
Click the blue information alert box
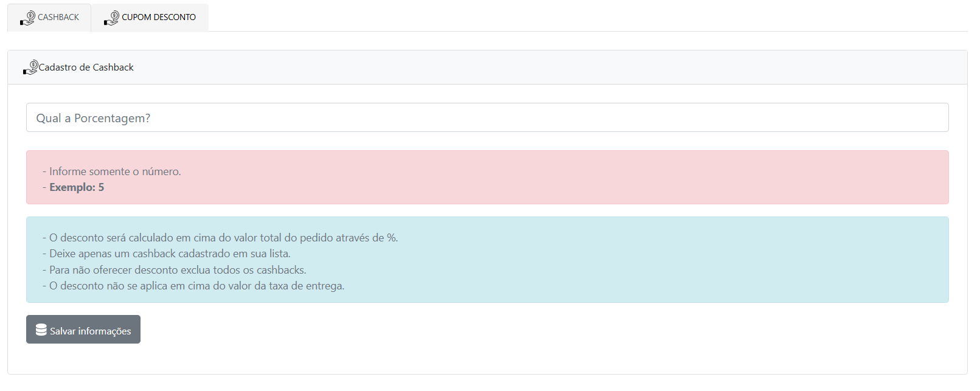[608, 260]
